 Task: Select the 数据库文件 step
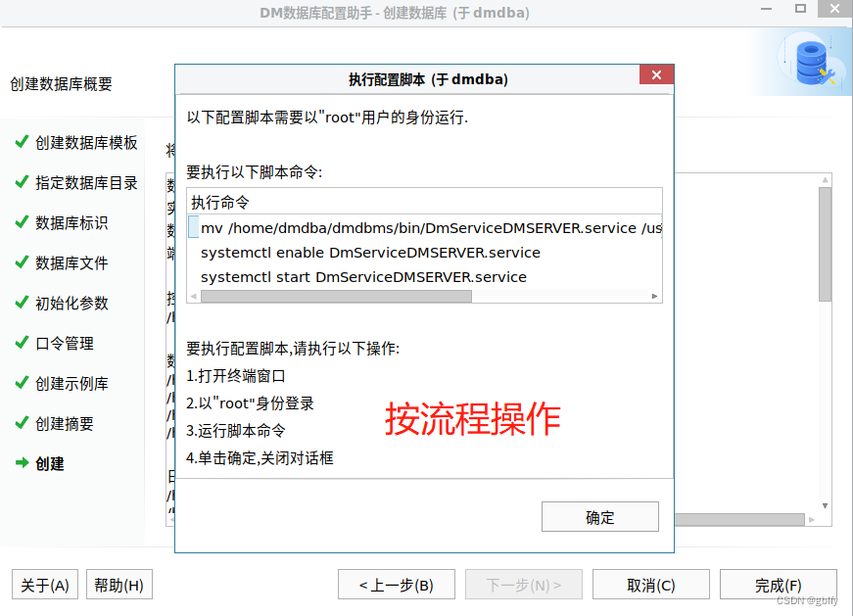71,262
